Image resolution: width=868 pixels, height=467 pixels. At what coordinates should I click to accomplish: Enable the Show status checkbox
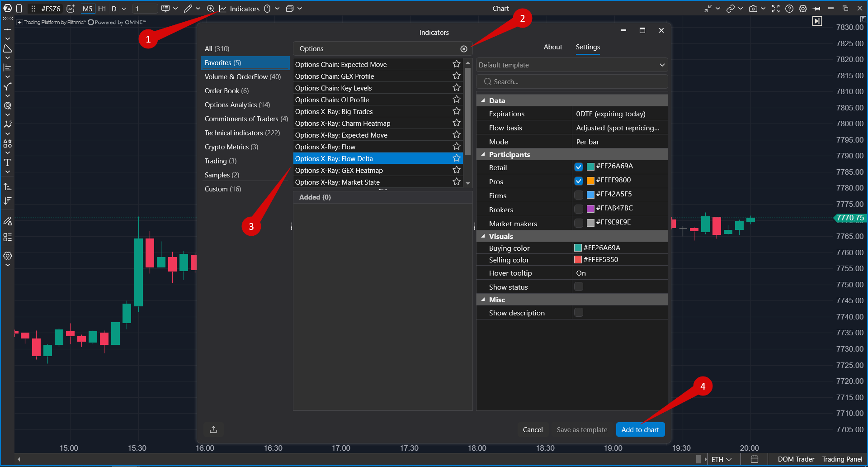pos(579,286)
